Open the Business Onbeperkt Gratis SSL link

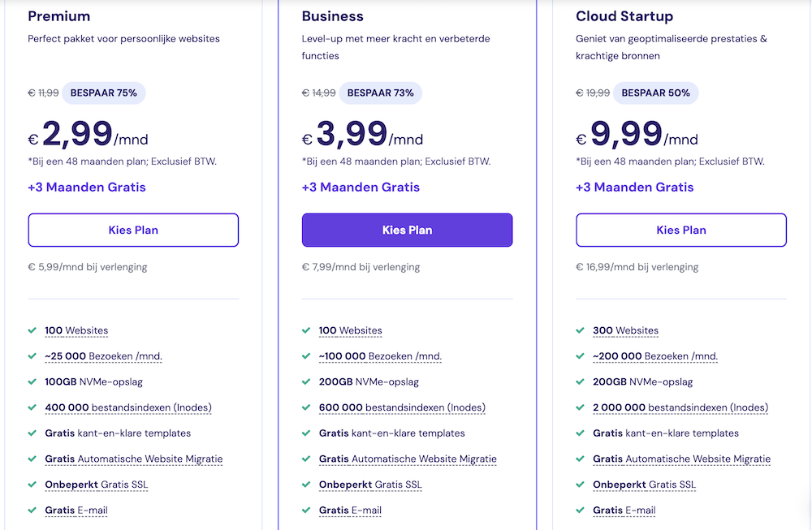tap(370, 485)
